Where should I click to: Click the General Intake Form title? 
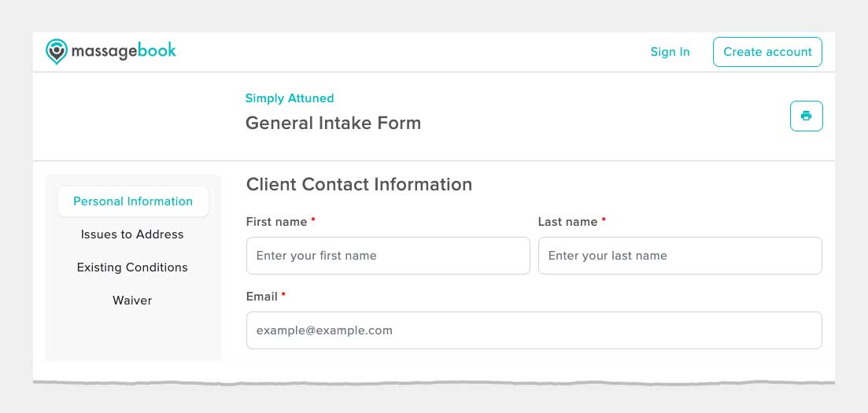point(333,123)
